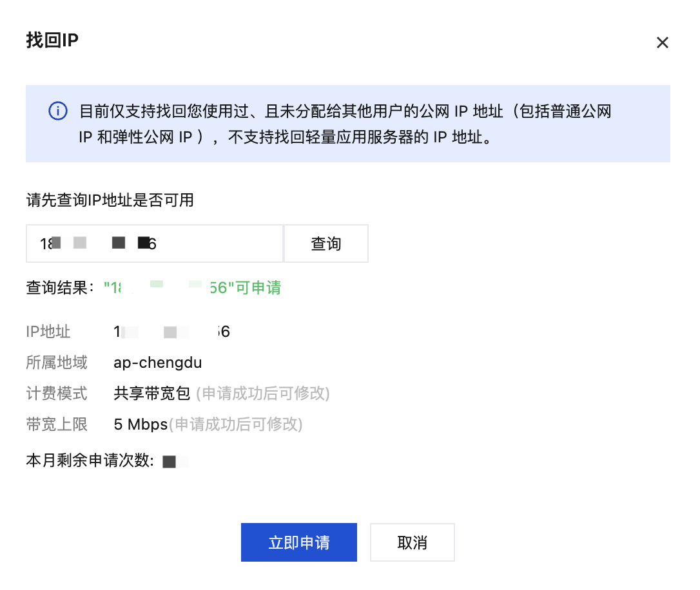Image resolution: width=700 pixels, height=590 pixels.
Task: Click the ap-chengdu region value
Action: [x=157, y=363]
